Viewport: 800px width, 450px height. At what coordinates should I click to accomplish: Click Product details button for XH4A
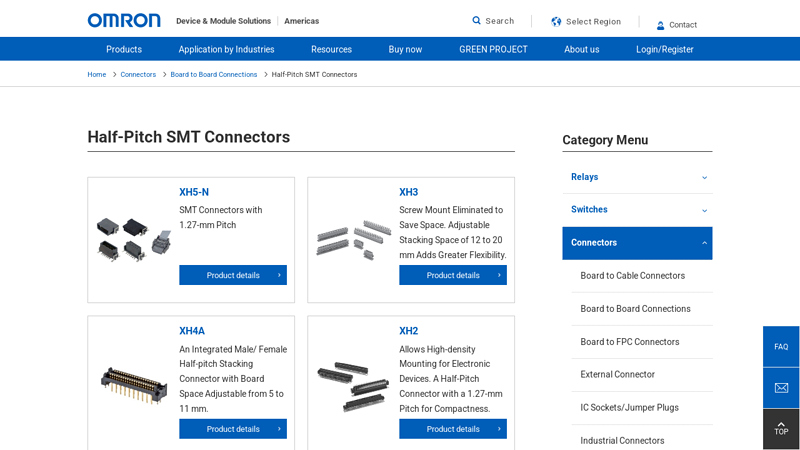(233, 429)
